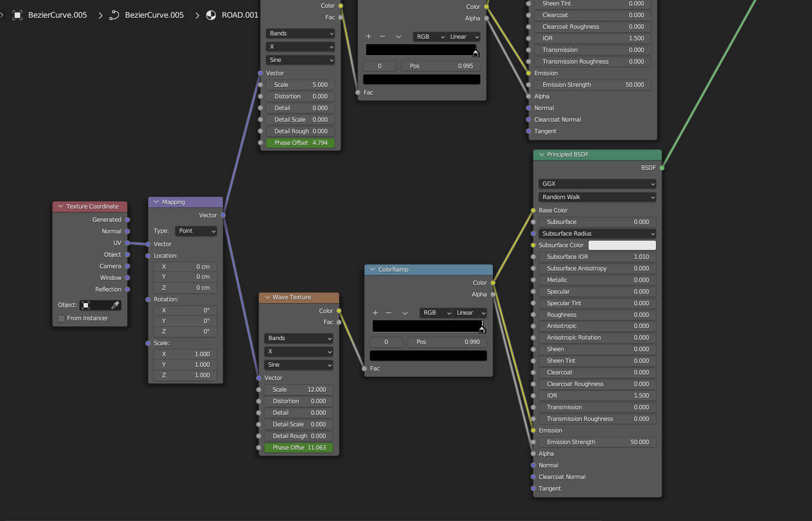The height and width of the screenshot is (521, 812).
Task: Click the Subsurface Color white swatch
Action: point(622,246)
